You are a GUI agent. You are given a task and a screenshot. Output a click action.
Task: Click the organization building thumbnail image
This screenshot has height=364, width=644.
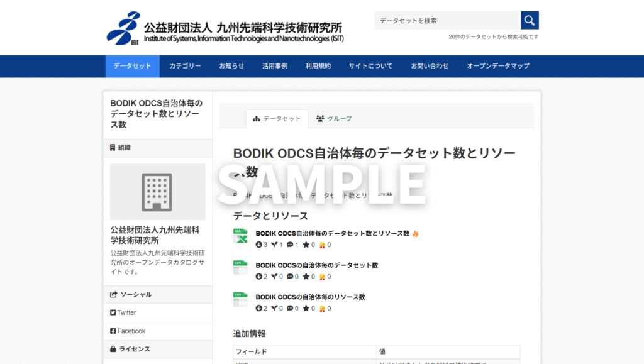(158, 192)
